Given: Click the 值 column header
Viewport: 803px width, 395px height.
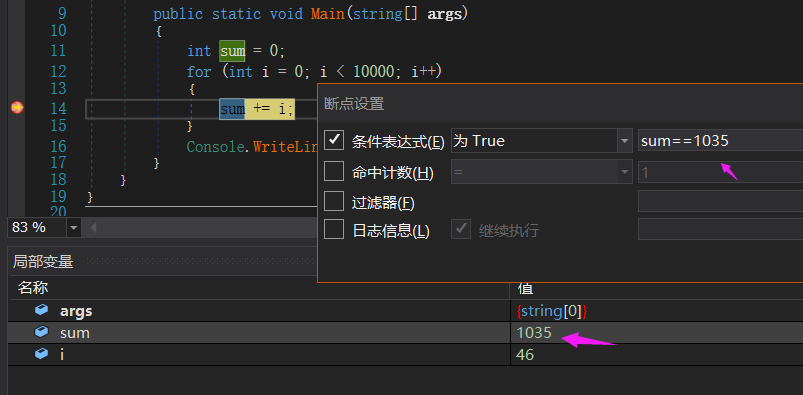Looking at the screenshot, I should click(x=525, y=288).
